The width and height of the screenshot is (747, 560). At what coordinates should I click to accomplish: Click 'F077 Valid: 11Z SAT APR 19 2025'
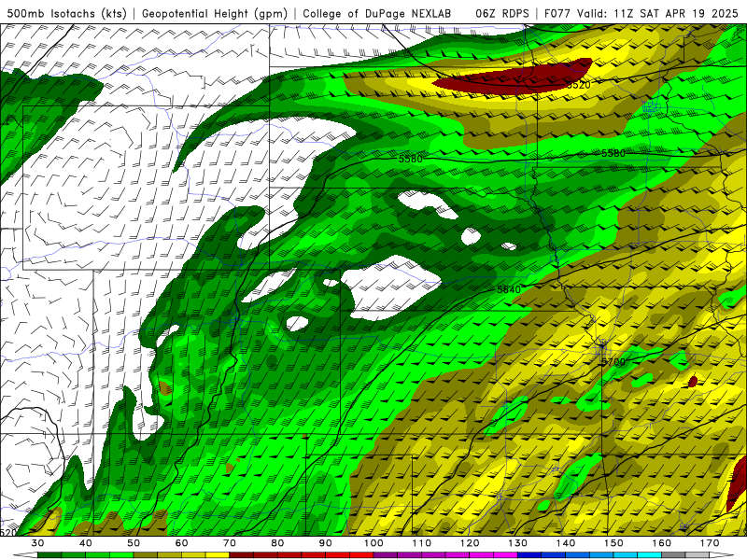641,13
